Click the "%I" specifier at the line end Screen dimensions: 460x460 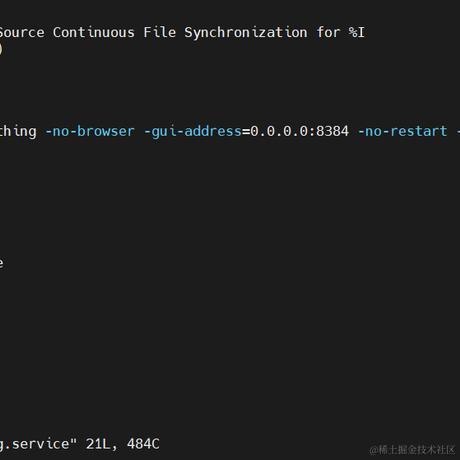tap(357, 33)
